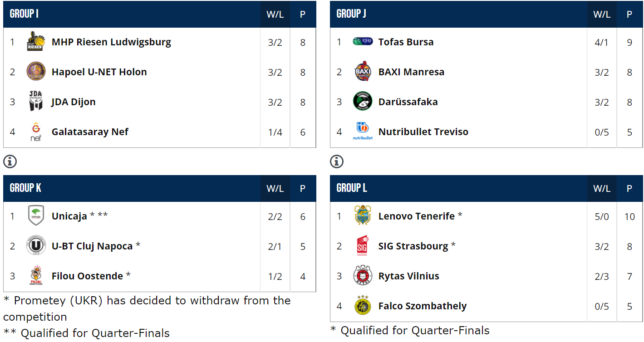Viewport: 644px width, 342px height.
Task: Click the info icon below Group I
Action: point(10,161)
